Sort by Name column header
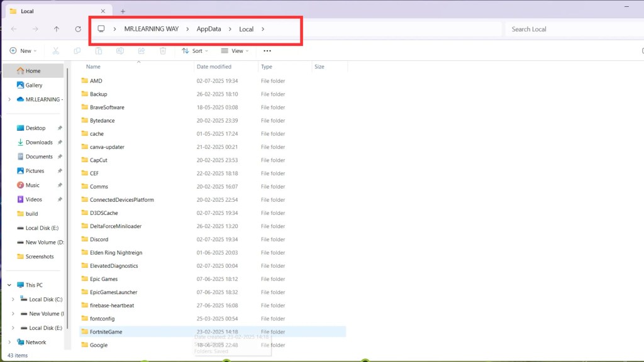The image size is (644, 362). click(93, 67)
